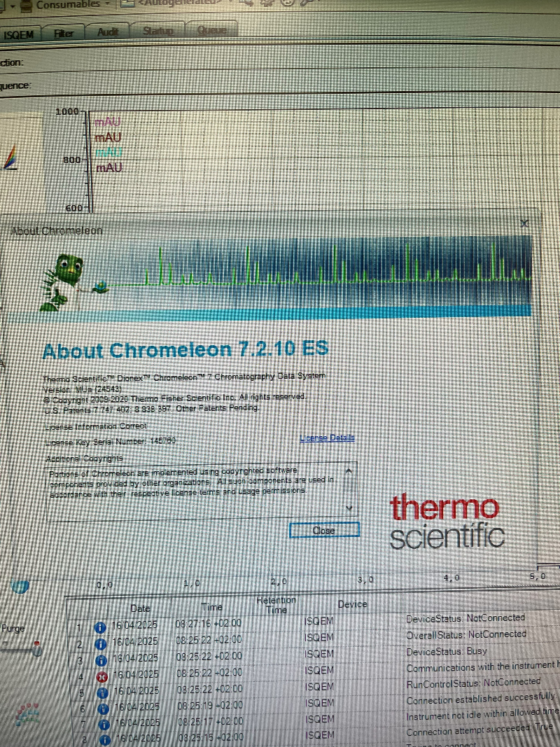This screenshot has height=747, width=560.
Task: Select 'DeviceStatus: Busy' message
Action: 447,651
